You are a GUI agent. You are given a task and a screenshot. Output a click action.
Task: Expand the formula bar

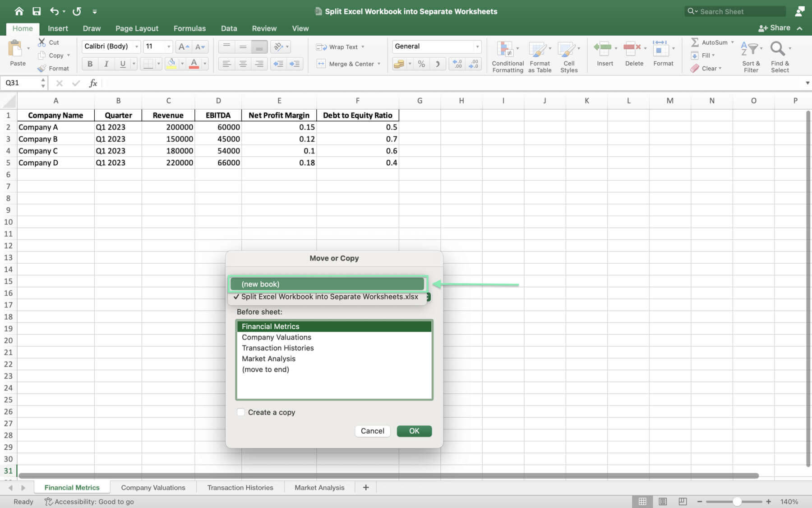(x=807, y=83)
